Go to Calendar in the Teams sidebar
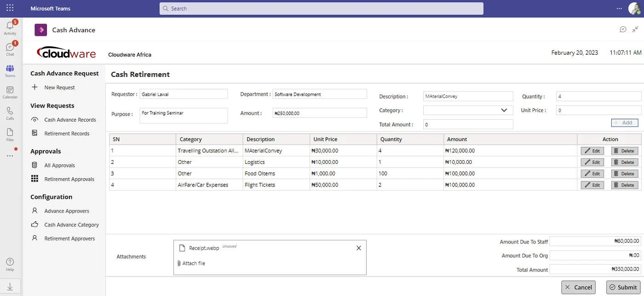Viewport: 644px width, 296px height. [10, 92]
